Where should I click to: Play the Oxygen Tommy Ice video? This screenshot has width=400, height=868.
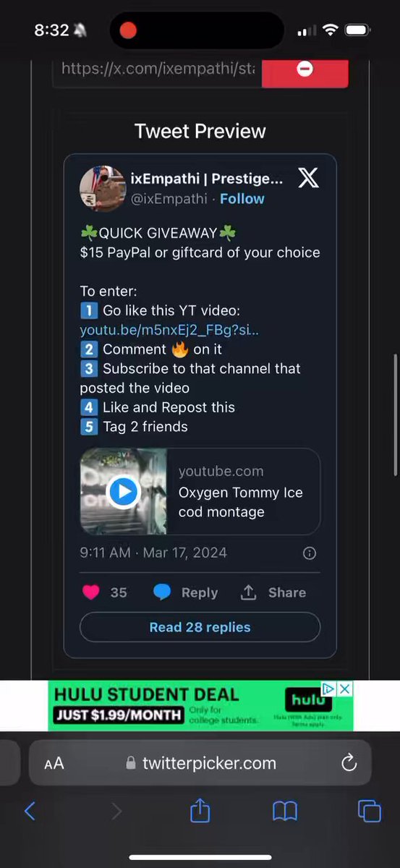(x=123, y=492)
